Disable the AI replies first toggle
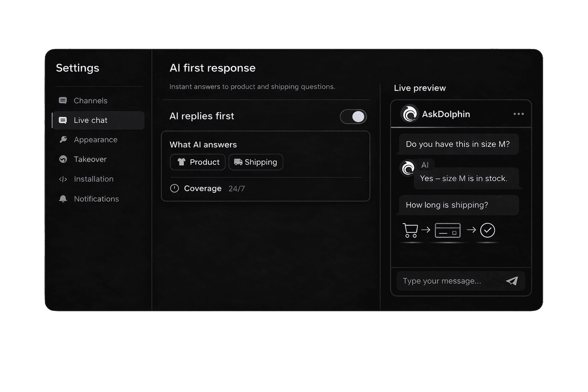The height and width of the screenshot is (392, 588). 353,116
